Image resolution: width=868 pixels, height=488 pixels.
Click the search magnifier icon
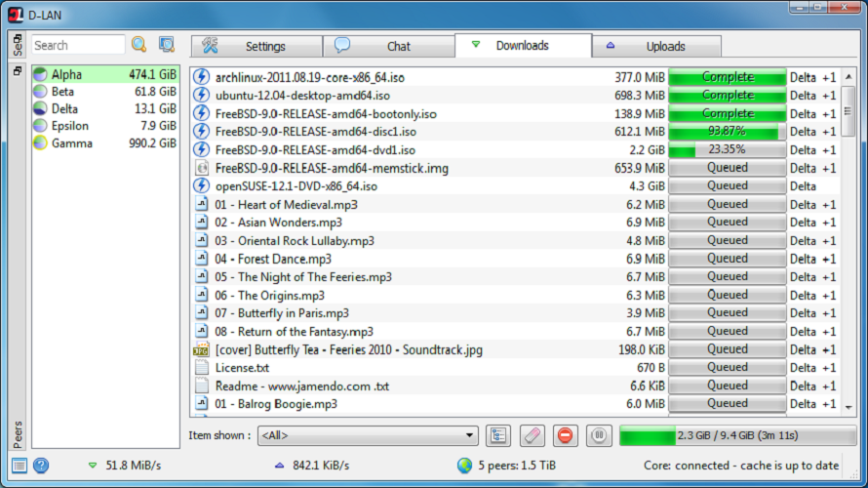coord(138,44)
